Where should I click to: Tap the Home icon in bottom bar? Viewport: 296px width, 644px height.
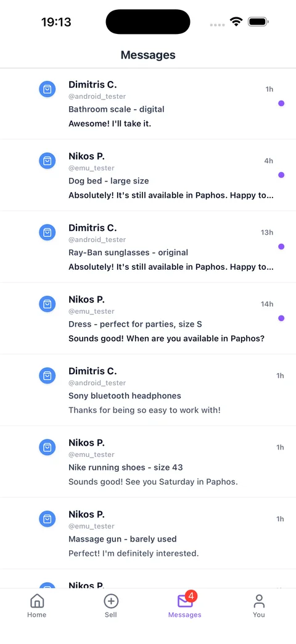pyautogui.click(x=37, y=601)
